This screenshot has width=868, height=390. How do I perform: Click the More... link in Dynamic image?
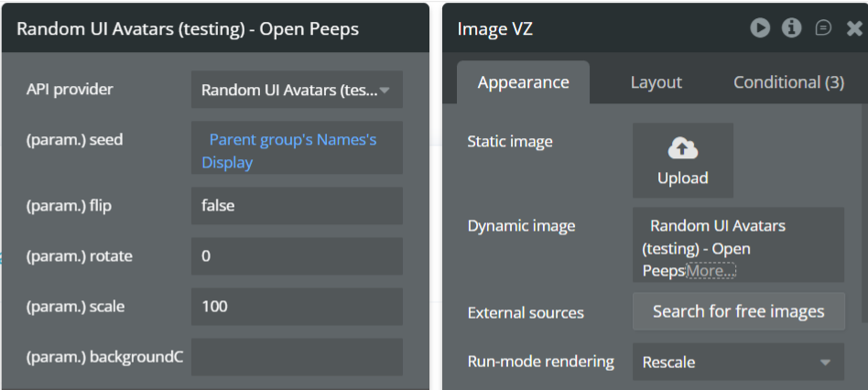click(711, 271)
